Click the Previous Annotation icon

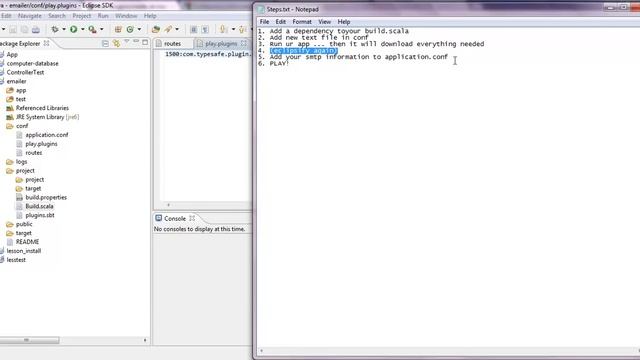click(x=242, y=29)
